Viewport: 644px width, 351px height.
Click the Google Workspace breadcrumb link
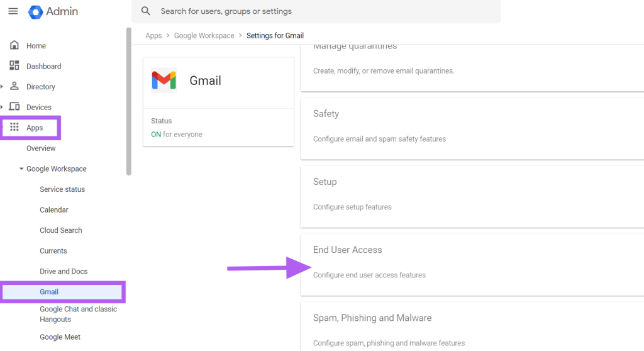pos(204,35)
